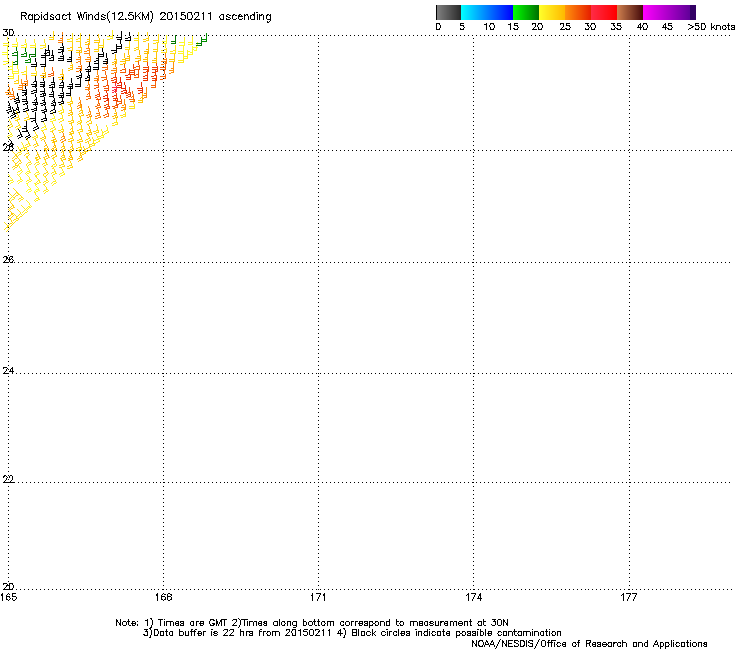This screenshot has height=650, width=740.
Task: Click latitude axis label 30
Action: pyautogui.click(x=8, y=33)
